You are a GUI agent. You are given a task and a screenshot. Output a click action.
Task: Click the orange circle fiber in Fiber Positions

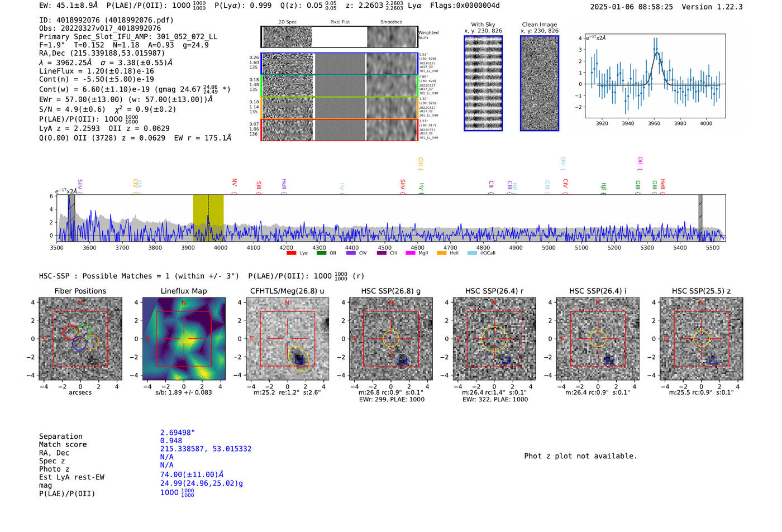tap(92, 342)
